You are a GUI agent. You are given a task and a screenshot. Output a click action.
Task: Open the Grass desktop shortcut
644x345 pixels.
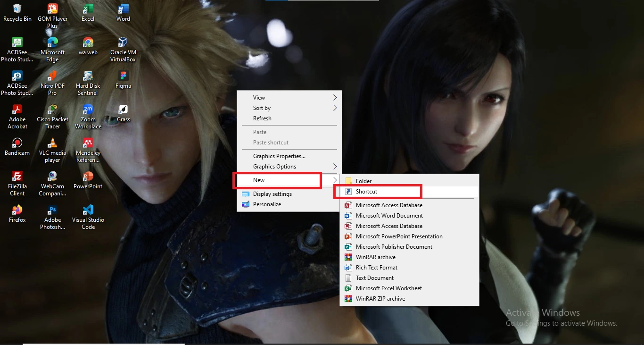pyautogui.click(x=123, y=113)
